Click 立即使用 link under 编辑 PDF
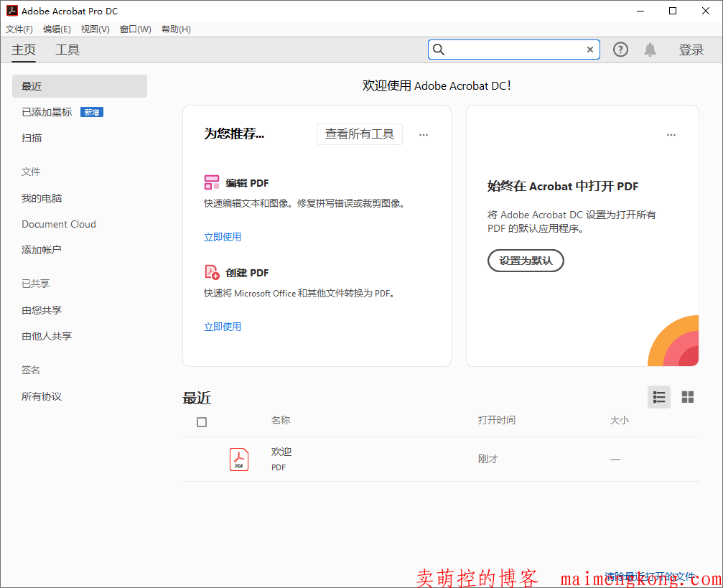 [x=223, y=237]
